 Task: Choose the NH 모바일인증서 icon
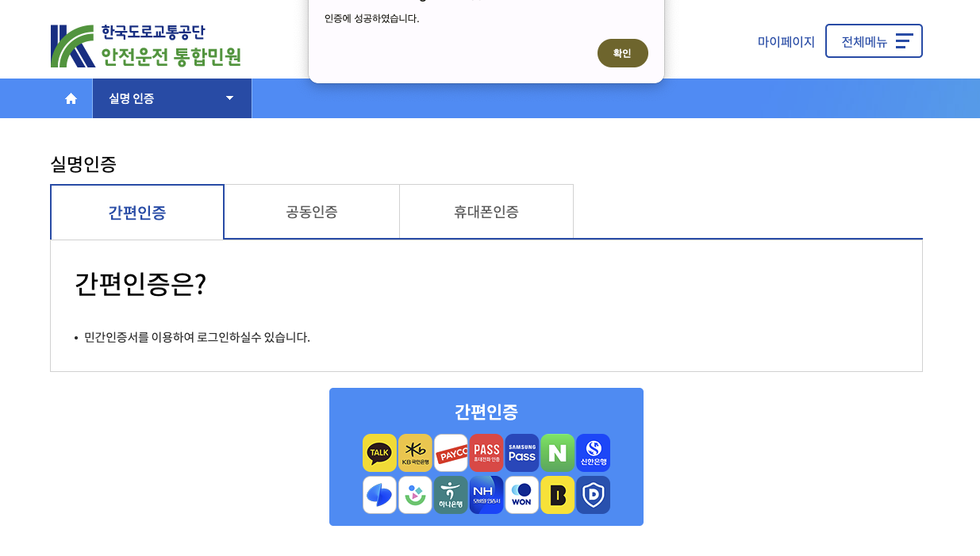click(x=486, y=495)
